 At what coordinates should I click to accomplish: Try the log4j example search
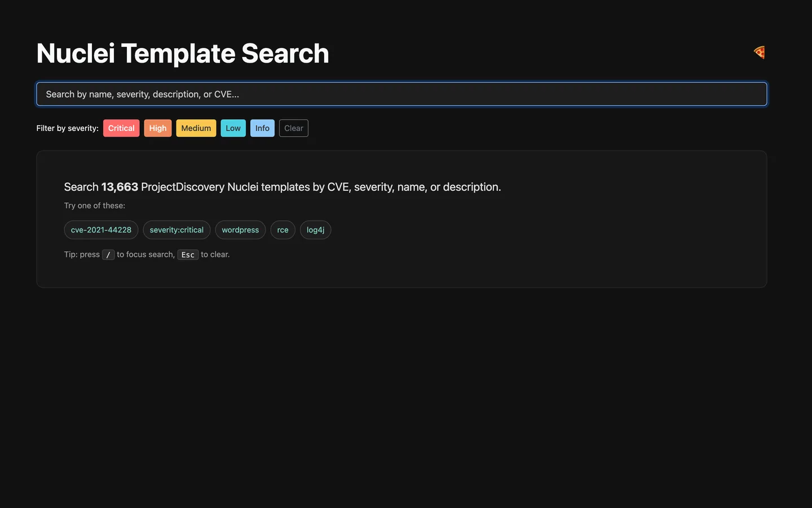pyautogui.click(x=315, y=230)
